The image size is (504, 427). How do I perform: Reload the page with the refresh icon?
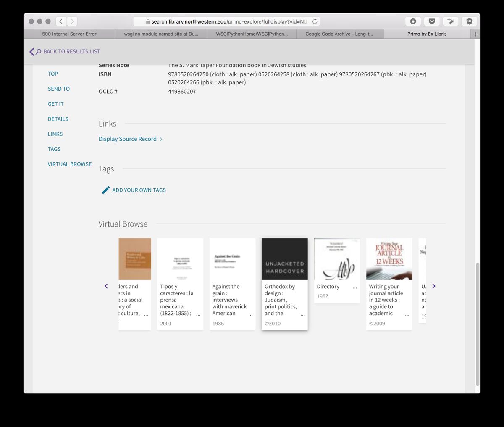[x=315, y=21]
